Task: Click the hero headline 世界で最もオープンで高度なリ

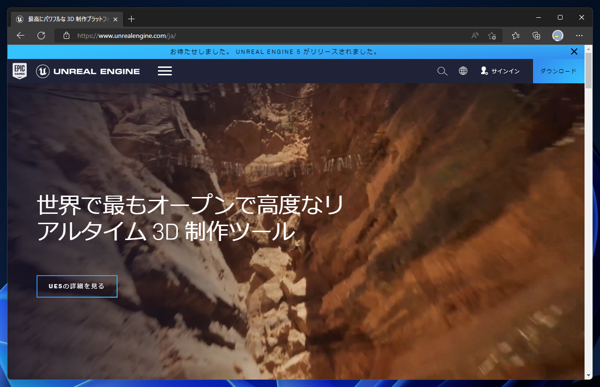Action: coord(190,205)
